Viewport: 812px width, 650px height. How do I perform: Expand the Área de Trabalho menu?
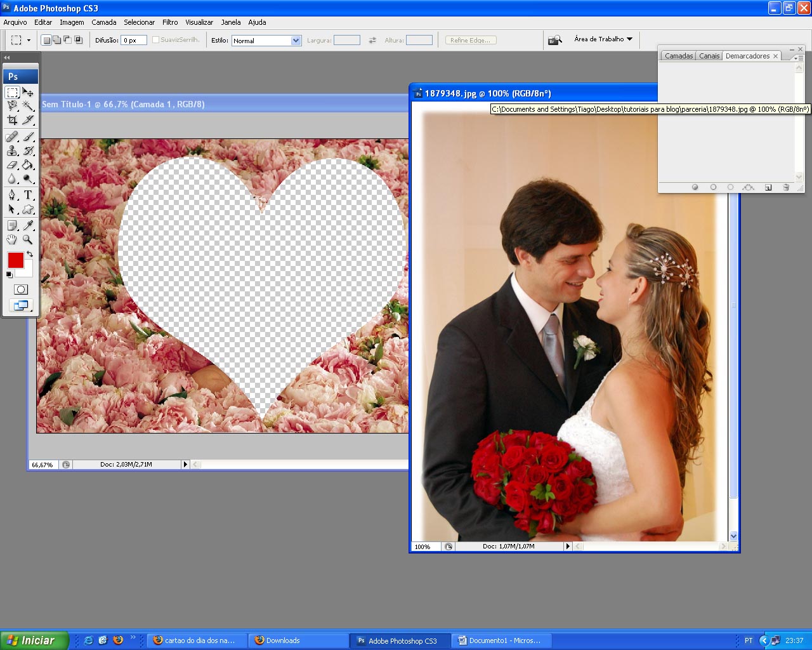tap(603, 39)
